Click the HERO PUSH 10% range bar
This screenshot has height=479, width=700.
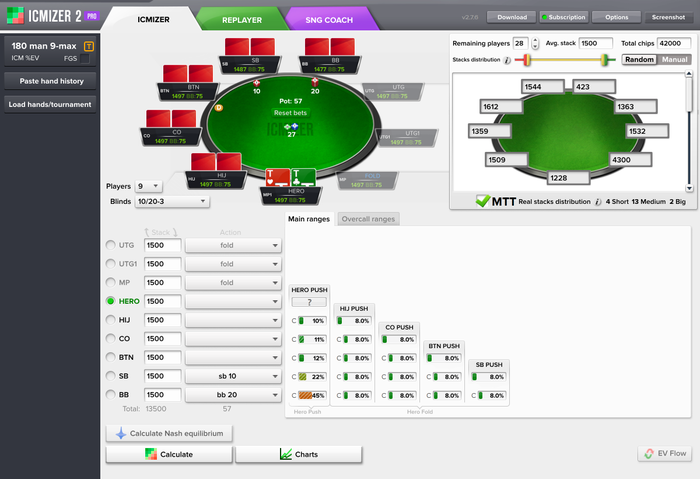[312, 321]
